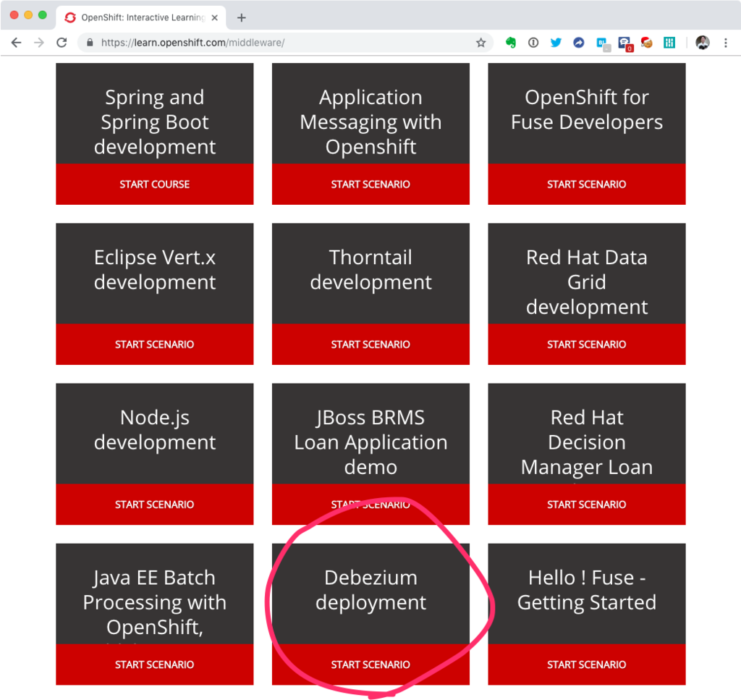Open the Evernote elephant extension
Screen dimensions: 741x700
(511, 43)
